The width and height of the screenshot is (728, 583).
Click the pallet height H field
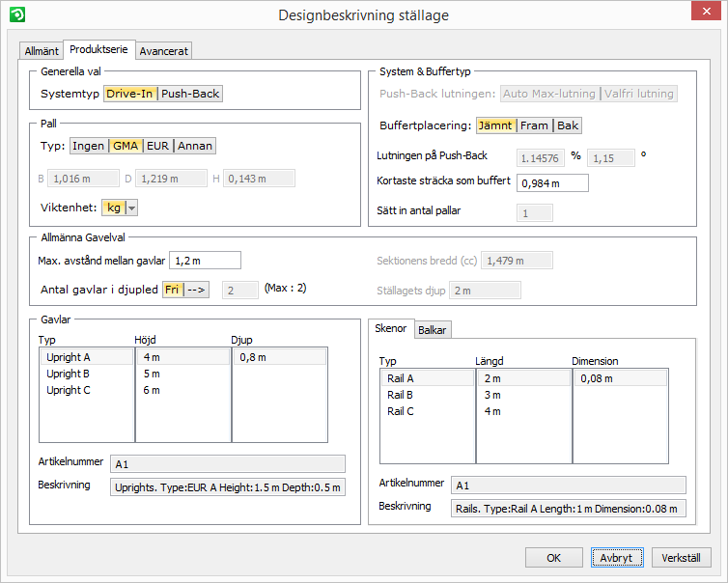click(x=259, y=179)
